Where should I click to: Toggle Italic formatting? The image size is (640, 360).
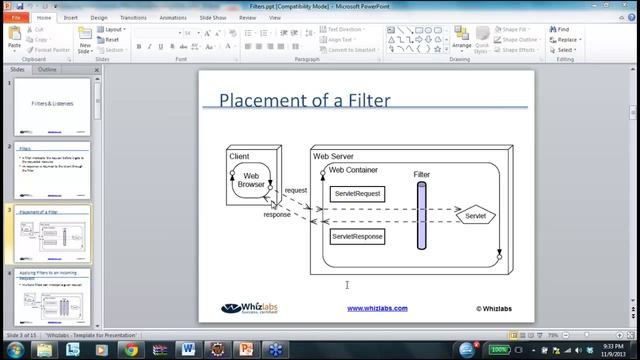coord(150,47)
